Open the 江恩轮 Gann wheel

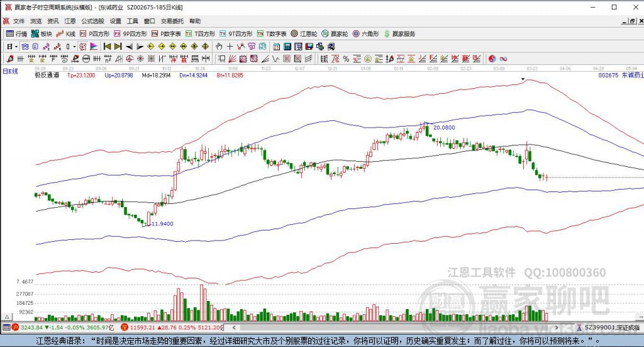coord(304,34)
